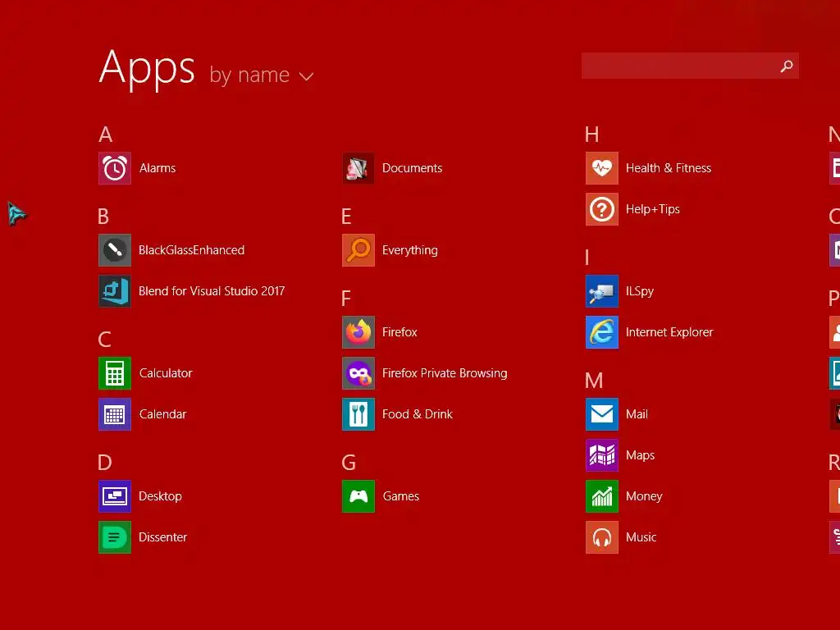Click the search magnifier icon

pos(787,66)
